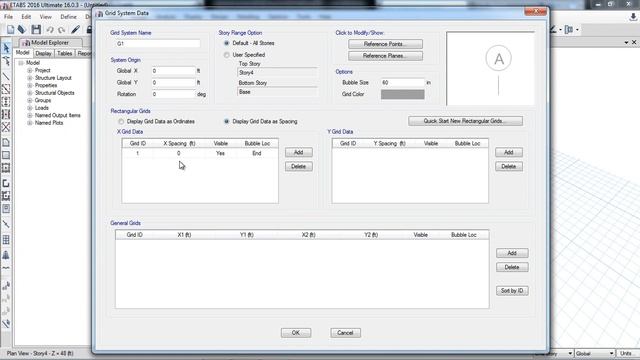The height and width of the screenshot is (360, 640).
Task: Select the quick draw floor tool
Action: point(6,168)
